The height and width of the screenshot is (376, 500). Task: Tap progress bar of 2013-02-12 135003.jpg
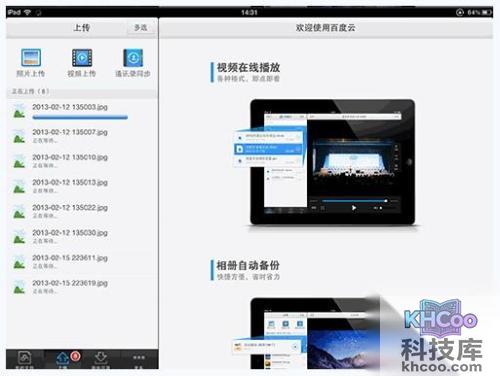[x=80, y=117]
